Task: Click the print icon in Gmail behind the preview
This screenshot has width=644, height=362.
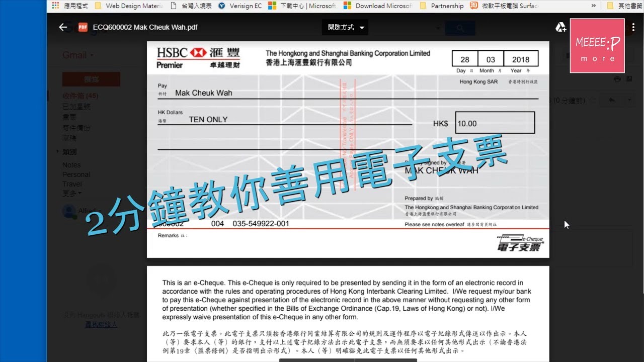Action: point(617,79)
